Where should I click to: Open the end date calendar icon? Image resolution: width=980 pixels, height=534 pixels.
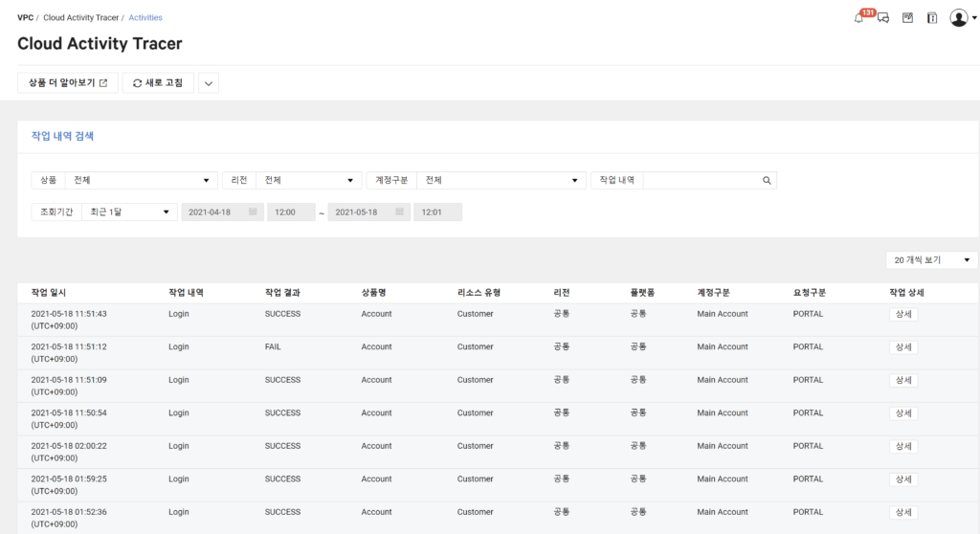click(x=399, y=212)
